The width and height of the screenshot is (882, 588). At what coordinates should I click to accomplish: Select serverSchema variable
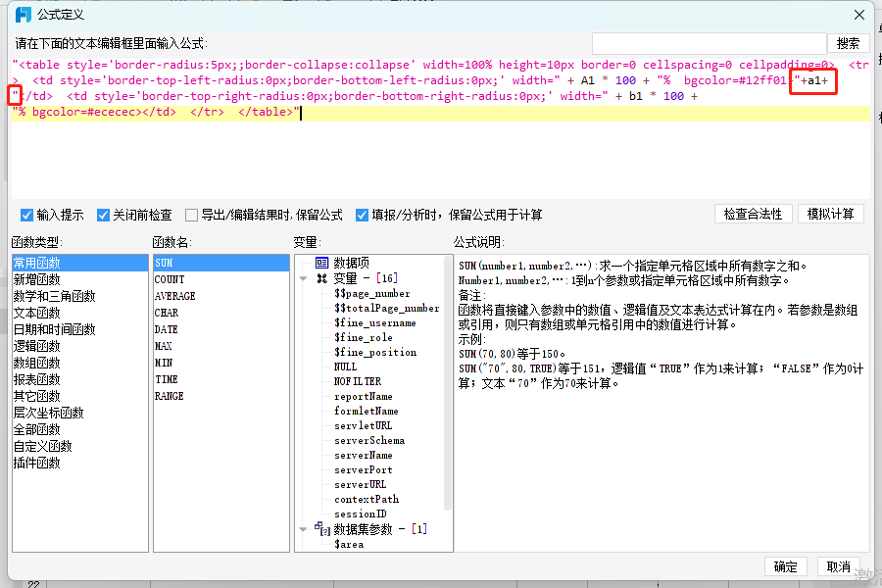tap(369, 440)
